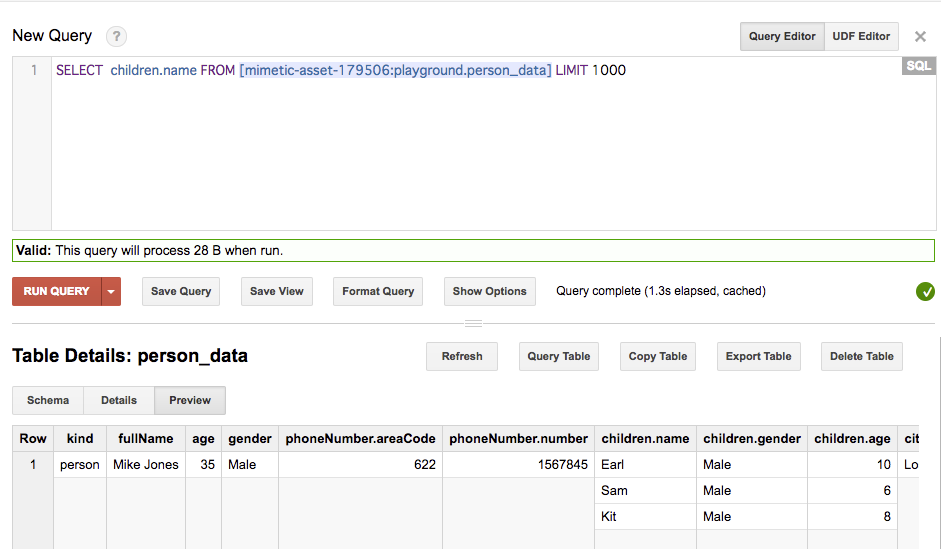Refresh the person_data table
The width and height of the screenshot is (941, 549).
click(462, 357)
